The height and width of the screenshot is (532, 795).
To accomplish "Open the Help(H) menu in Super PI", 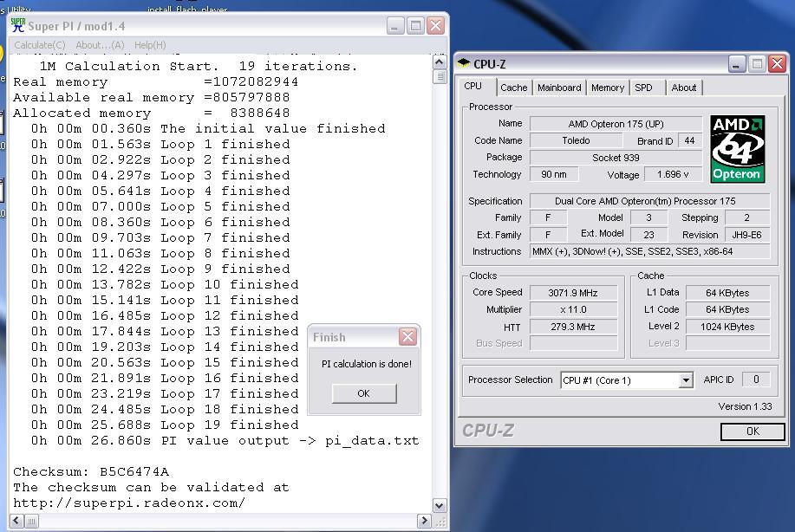I will [x=150, y=45].
